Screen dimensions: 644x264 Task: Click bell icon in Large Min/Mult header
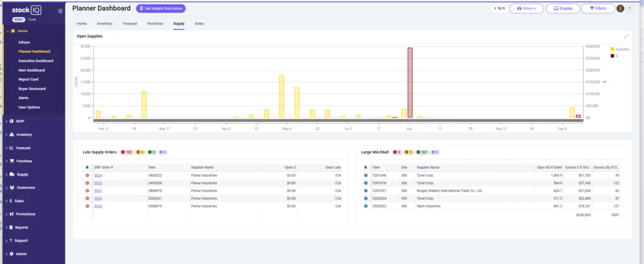point(365,167)
